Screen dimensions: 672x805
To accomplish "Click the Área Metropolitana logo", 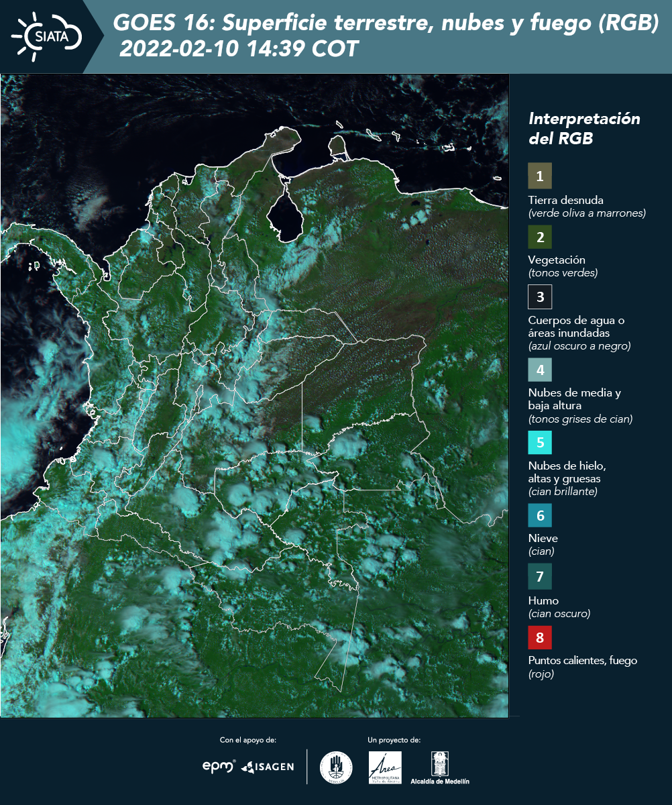I will coord(386,767).
